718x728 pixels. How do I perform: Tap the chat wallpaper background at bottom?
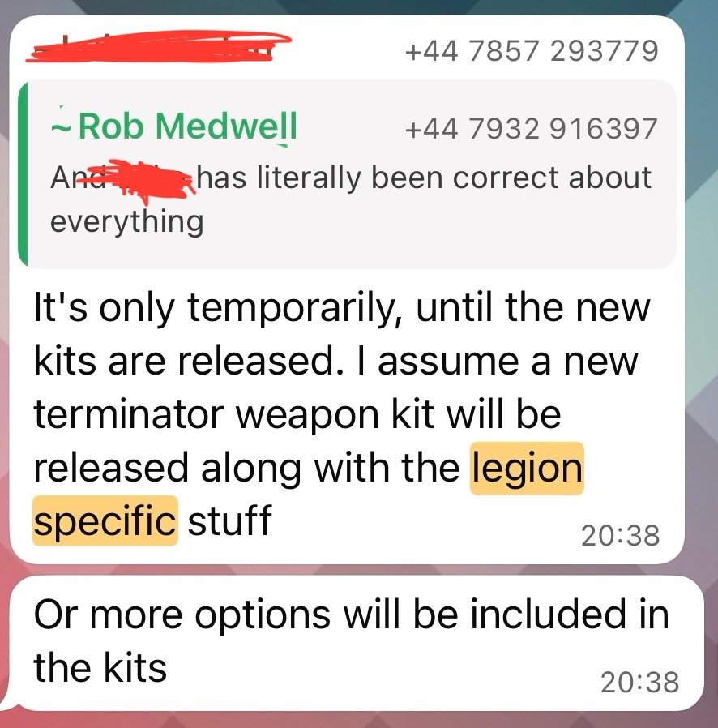[359, 720]
